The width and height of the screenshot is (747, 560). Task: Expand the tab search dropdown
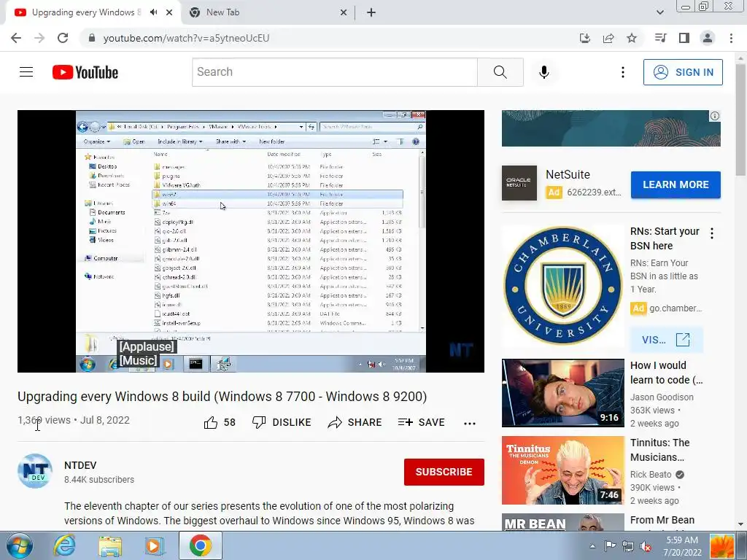click(x=659, y=12)
